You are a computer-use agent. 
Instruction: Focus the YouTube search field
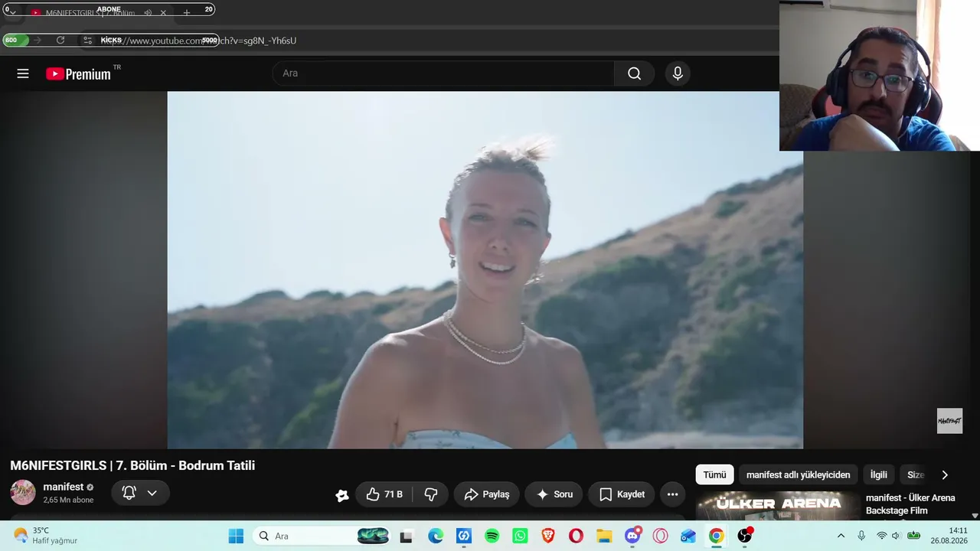444,73
